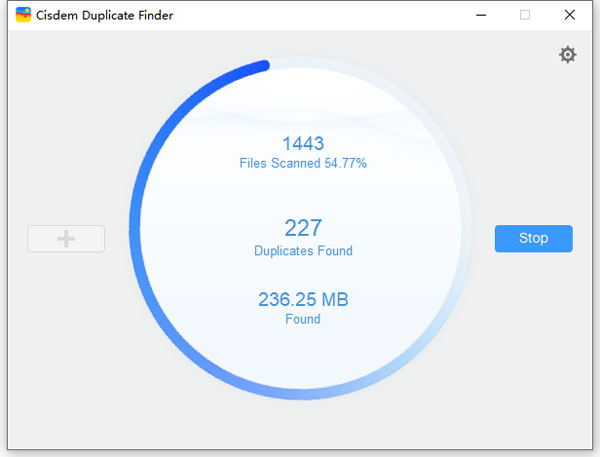600x457 pixels.
Task: Click the 1443 files scanned count
Action: point(303,144)
